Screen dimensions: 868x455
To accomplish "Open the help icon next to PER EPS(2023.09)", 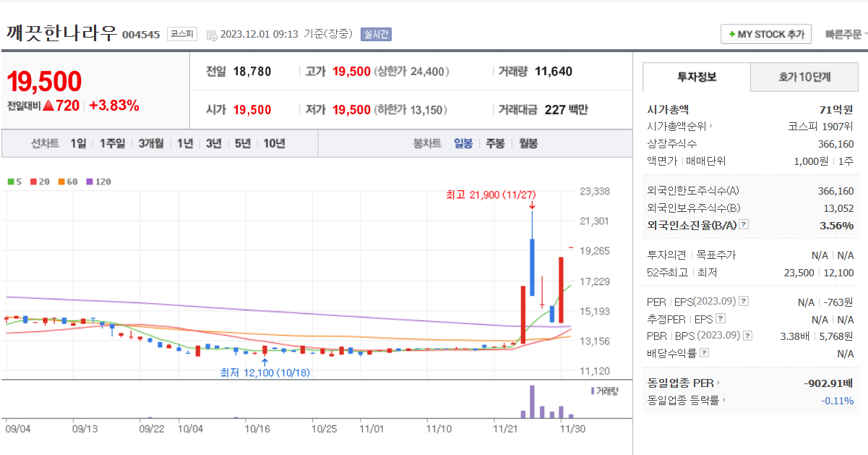I will tap(744, 302).
